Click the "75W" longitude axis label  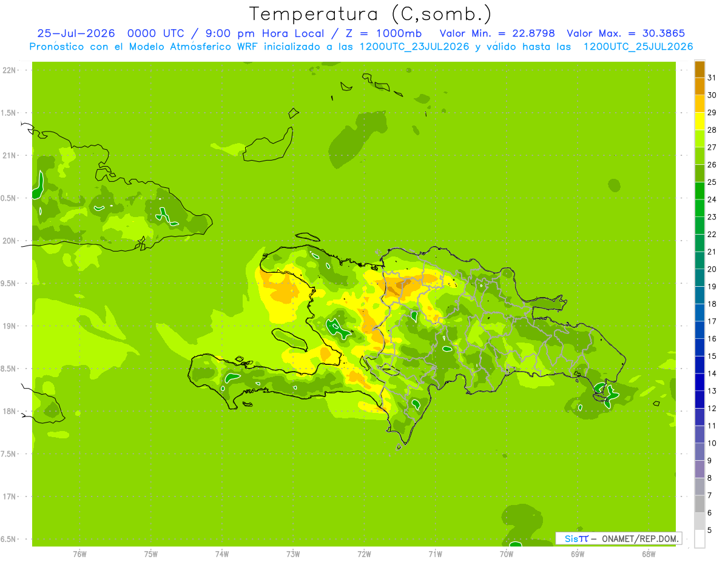tap(151, 554)
